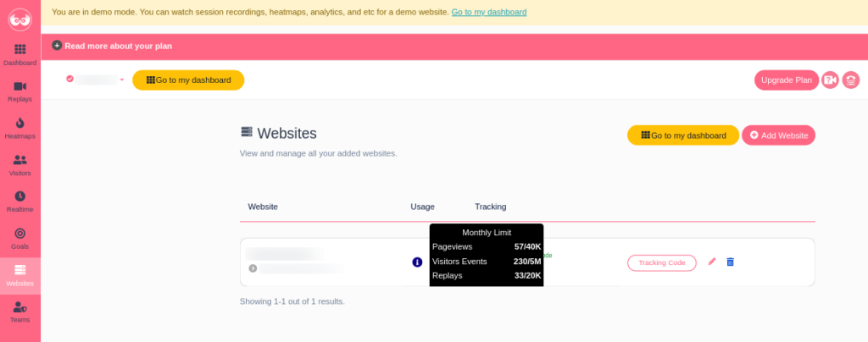Expand Read more about your plan

[x=118, y=46]
